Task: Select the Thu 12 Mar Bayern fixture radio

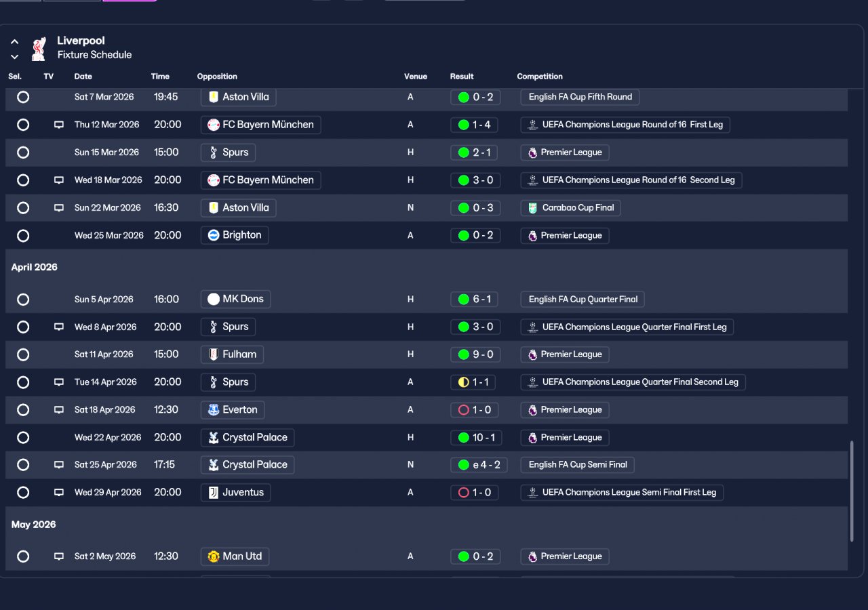Action: click(23, 125)
